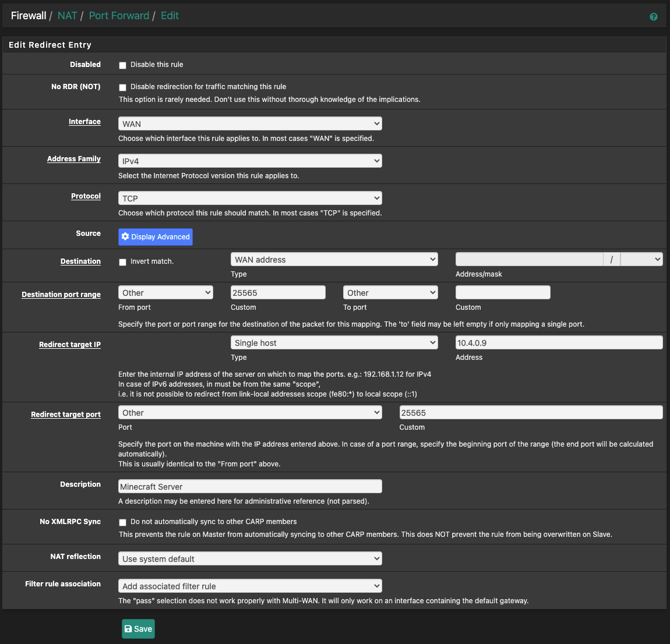Click the Destination port range label link
The image size is (670, 644).
(x=61, y=295)
